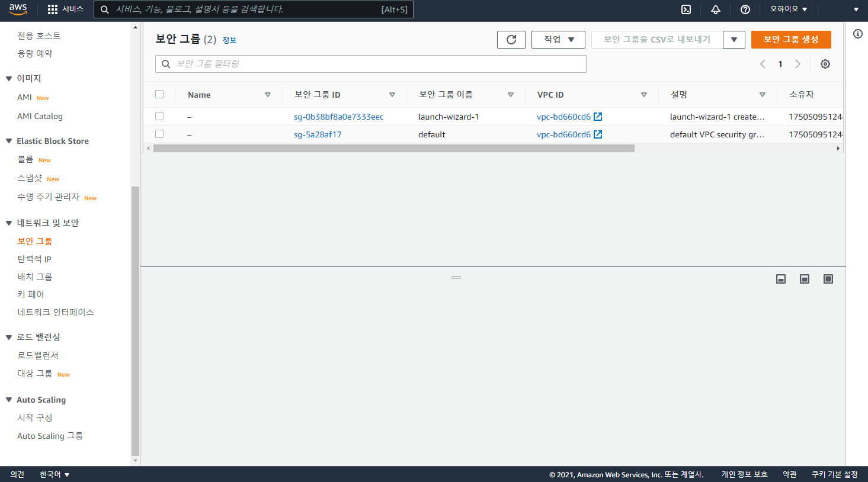Click 보안 그룹 생성 button

791,40
